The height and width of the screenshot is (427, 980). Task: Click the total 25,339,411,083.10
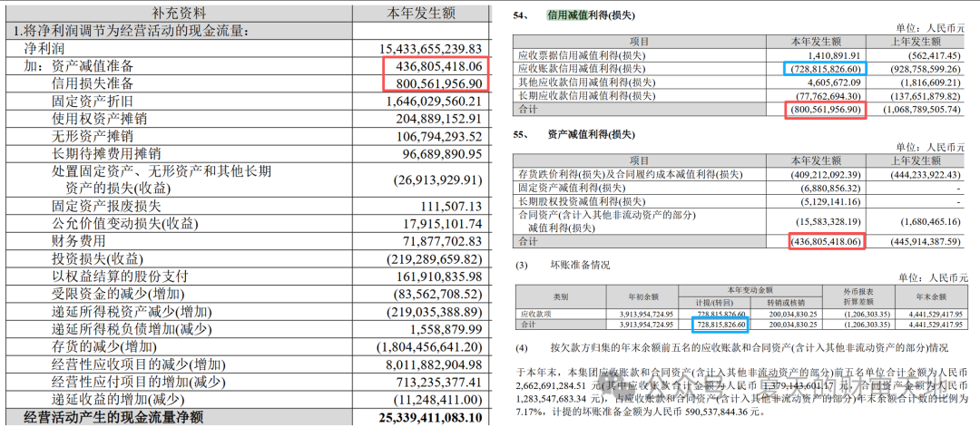(x=431, y=417)
